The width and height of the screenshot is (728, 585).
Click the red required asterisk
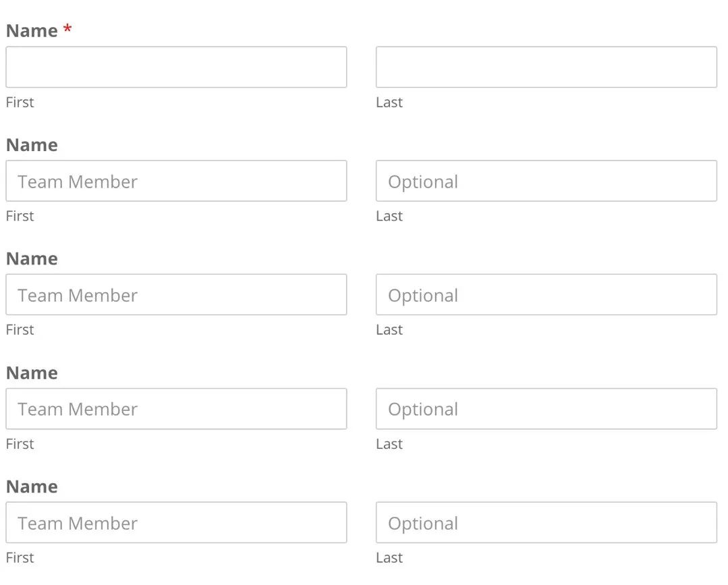click(x=67, y=30)
